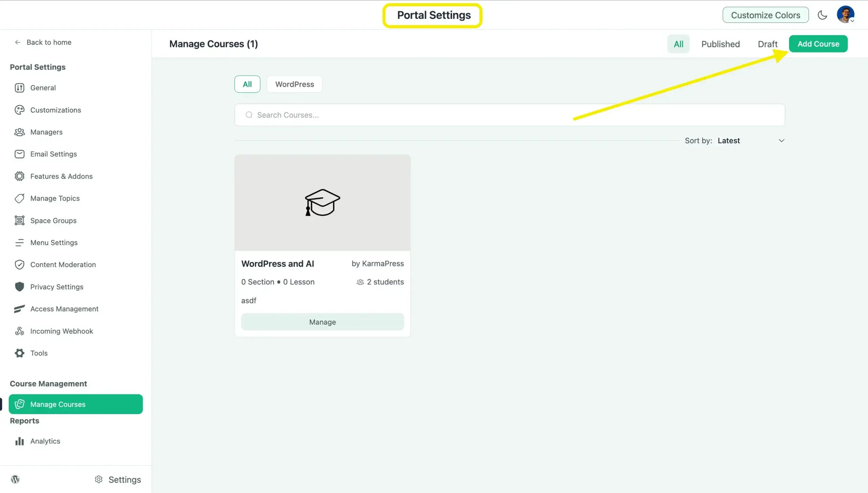Click the 'asdf' course description text
This screenshot has height=493, width=868.
point(249,301)
